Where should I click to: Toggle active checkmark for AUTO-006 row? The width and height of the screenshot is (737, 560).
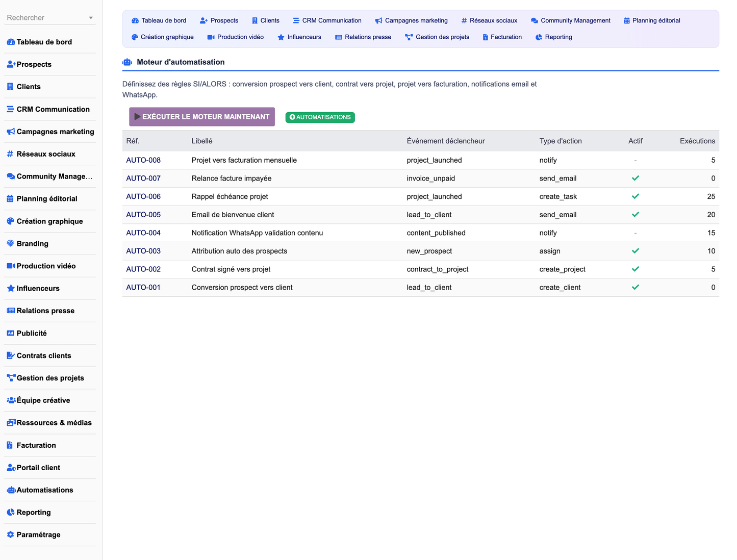[x=636, y=196]
